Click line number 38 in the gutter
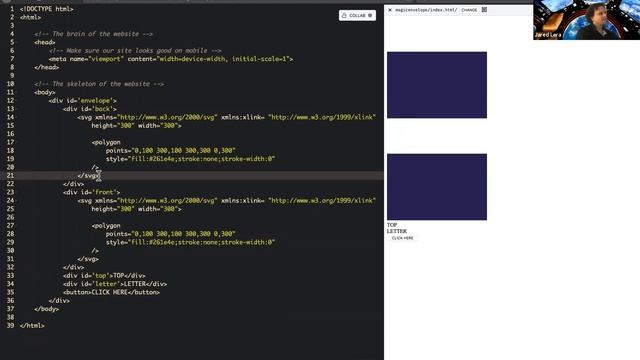The height and width of the screenshot is (360, 640). point(10,317)
